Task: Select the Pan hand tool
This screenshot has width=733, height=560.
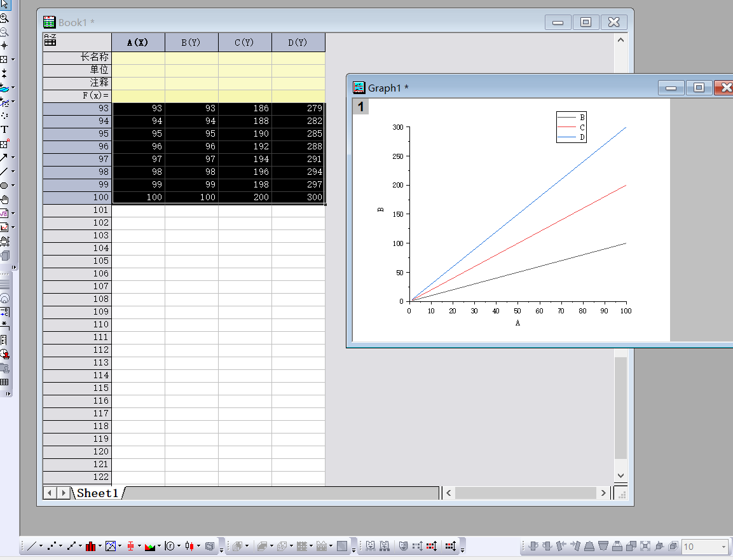Action: tap(4, 200)
